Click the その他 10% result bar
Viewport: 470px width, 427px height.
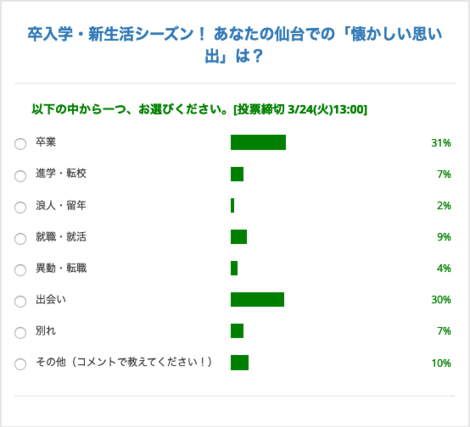[x=240, y=363]
